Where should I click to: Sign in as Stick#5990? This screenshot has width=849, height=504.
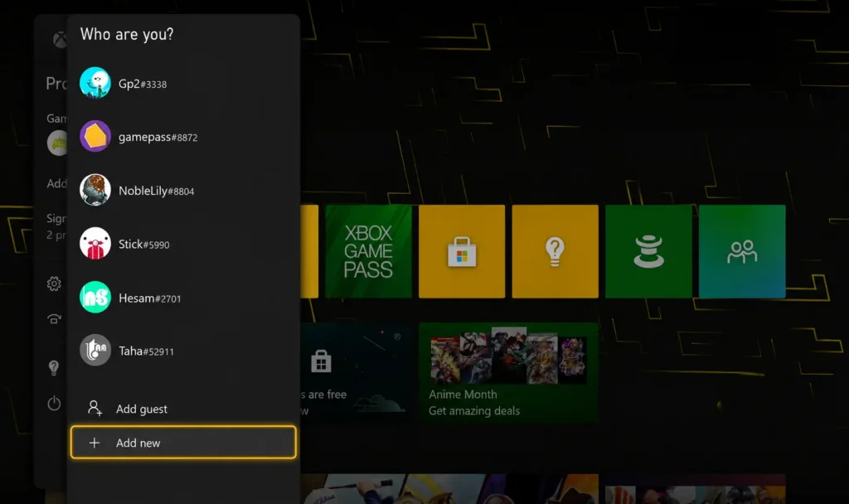[x=183, y=245]
